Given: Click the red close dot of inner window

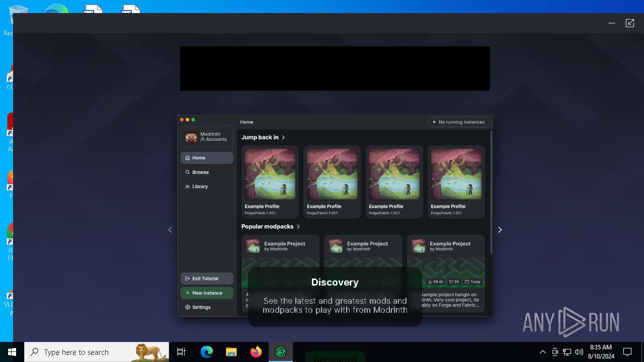Looking at the screenshot, I should click(x=182, y=120).
